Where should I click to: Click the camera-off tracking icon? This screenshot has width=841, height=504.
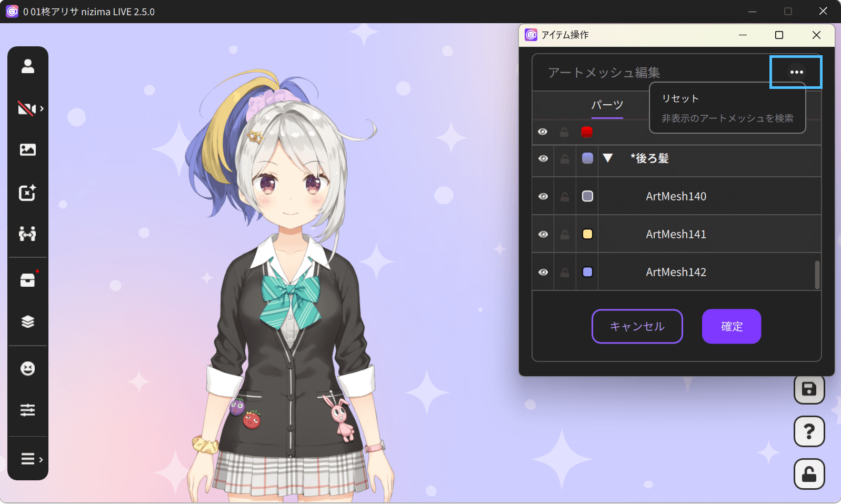[27, 108]
